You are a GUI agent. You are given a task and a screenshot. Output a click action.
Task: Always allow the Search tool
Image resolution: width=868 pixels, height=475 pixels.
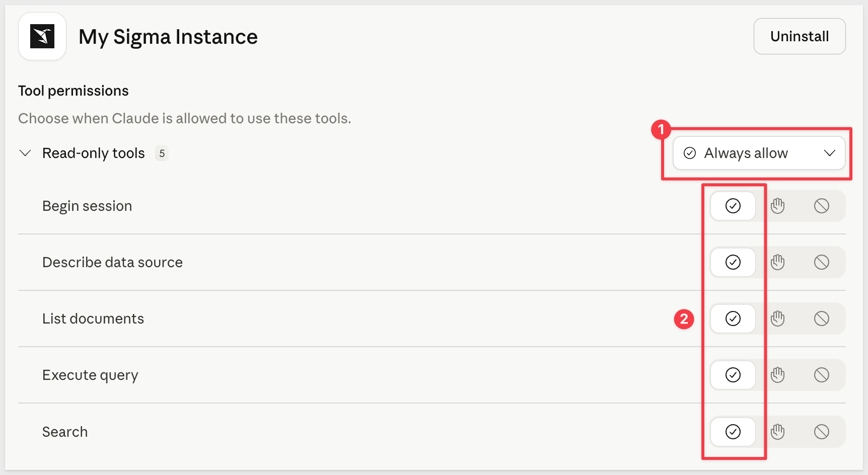coord(733,432)
